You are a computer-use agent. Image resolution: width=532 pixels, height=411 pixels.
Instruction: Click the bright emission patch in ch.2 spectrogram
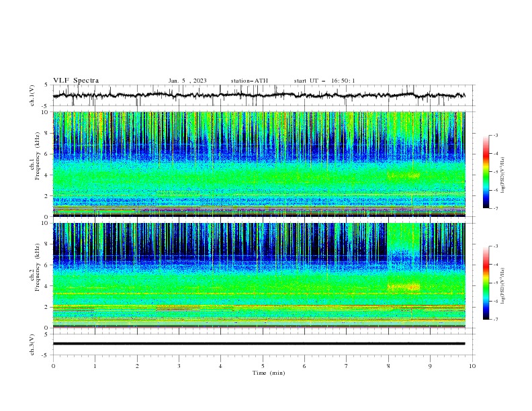click(404, 287)
